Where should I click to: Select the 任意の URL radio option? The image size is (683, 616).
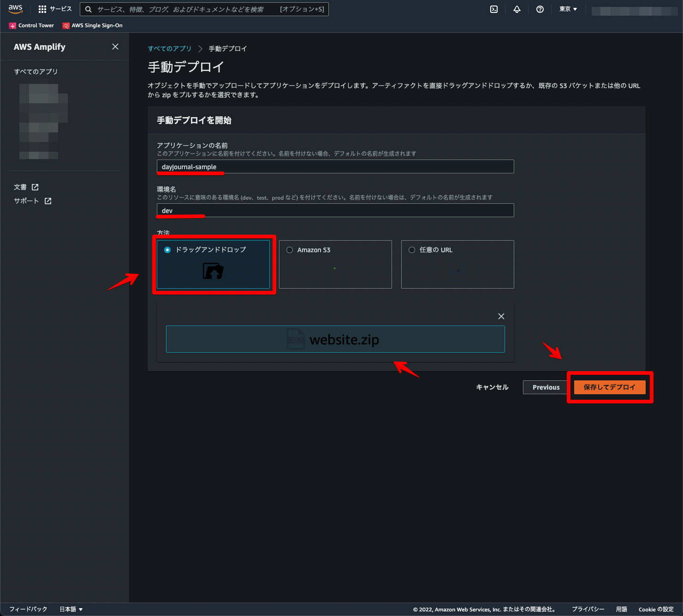point(411,249)
